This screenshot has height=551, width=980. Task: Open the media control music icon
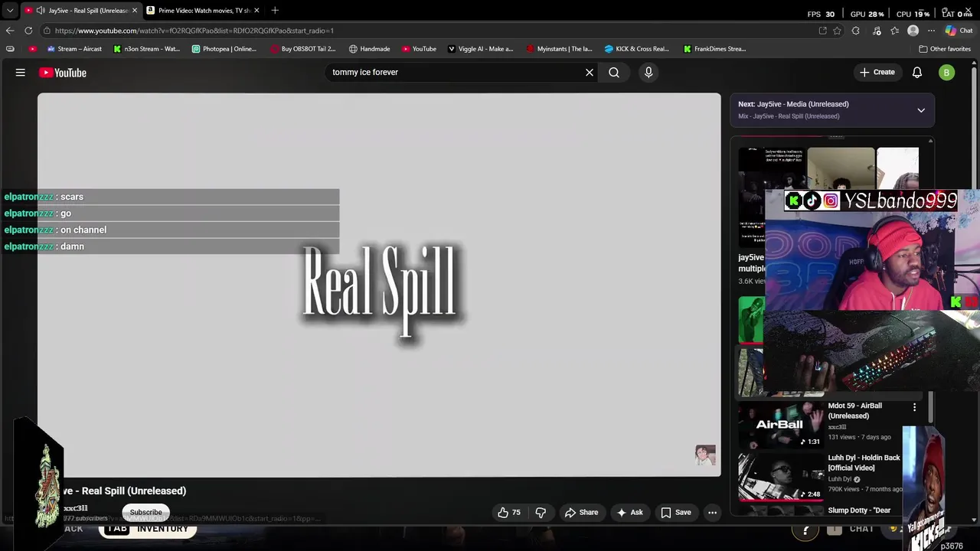876,31
